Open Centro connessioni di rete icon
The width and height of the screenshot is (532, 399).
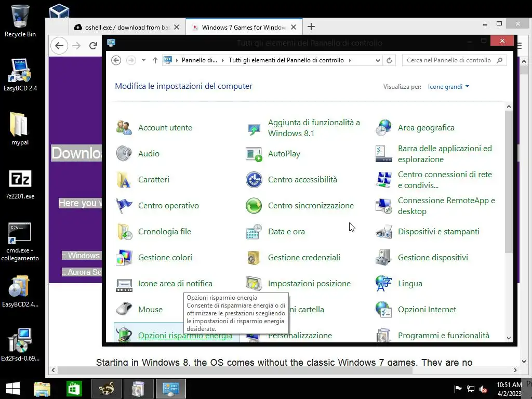384,180
